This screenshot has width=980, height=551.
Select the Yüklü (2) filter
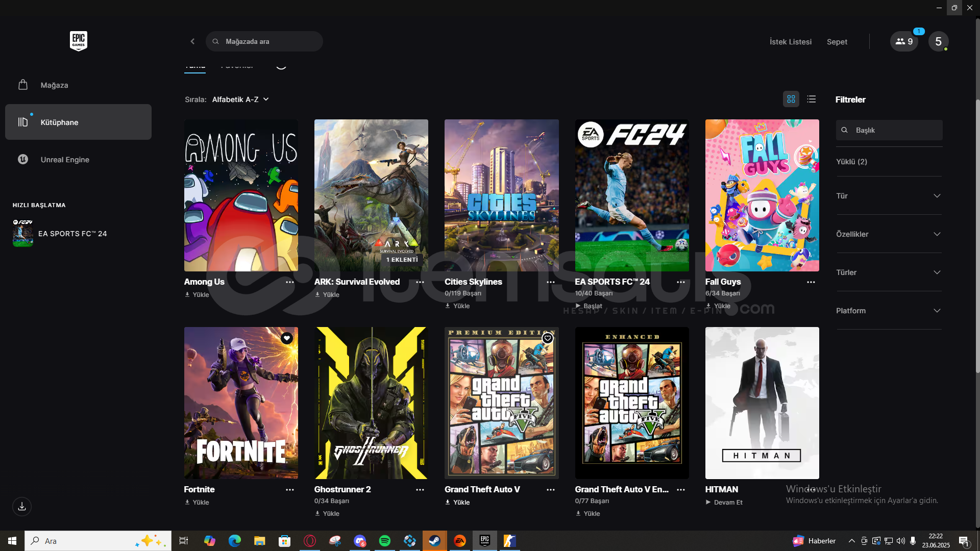(x=851, y=162)
